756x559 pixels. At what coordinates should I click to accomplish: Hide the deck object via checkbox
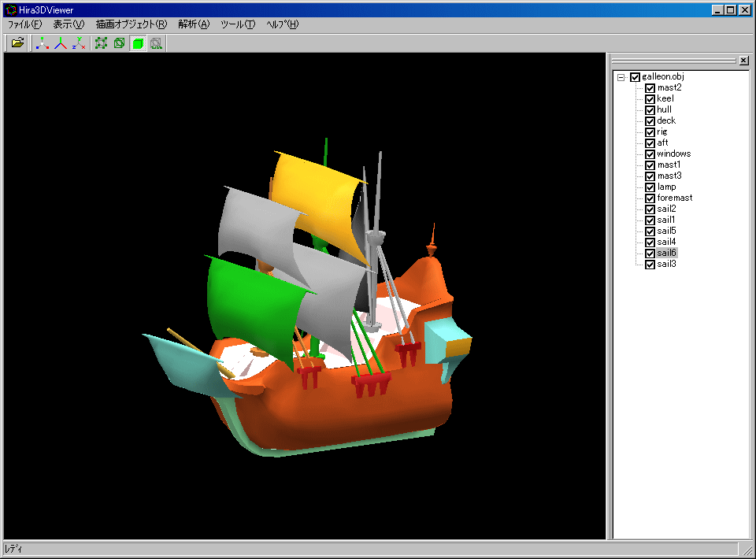pyautogui.click(x=650, y=121)
